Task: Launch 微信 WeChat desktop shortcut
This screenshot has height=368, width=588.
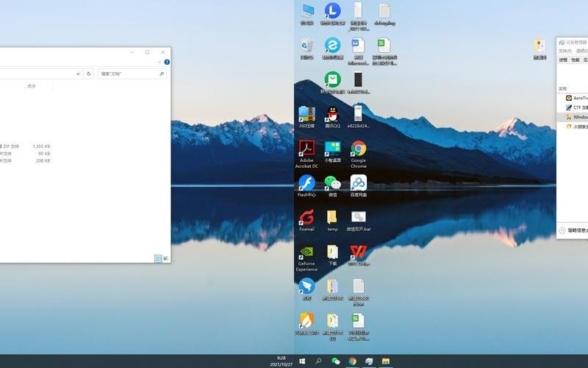Action: pyautogui.click(x=333, y=186)
